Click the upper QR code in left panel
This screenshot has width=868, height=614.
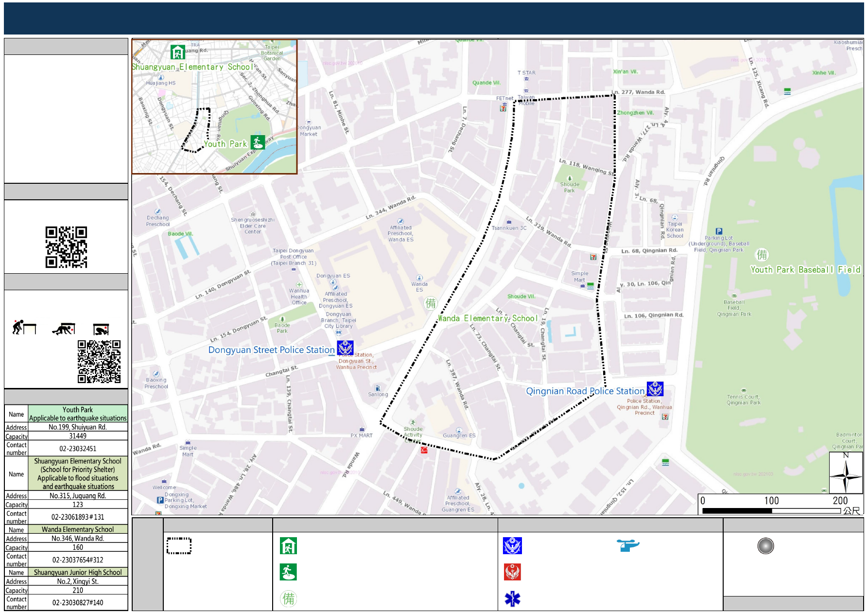click(x=66, y=247)
